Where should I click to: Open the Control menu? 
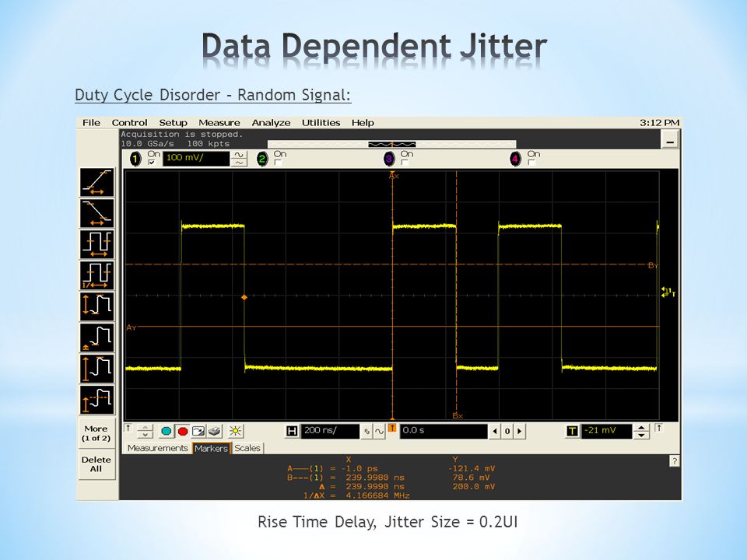(x=130, y=122)
